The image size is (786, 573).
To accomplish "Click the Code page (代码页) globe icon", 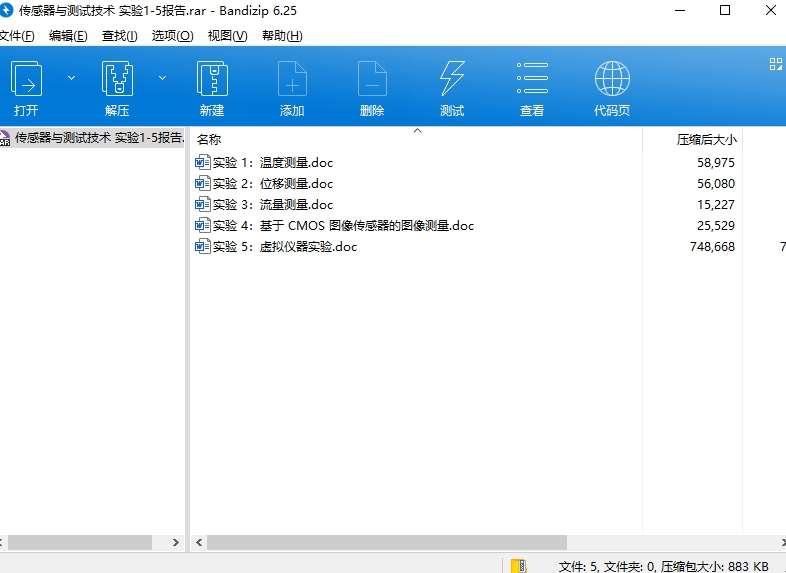I will point(612,78).
